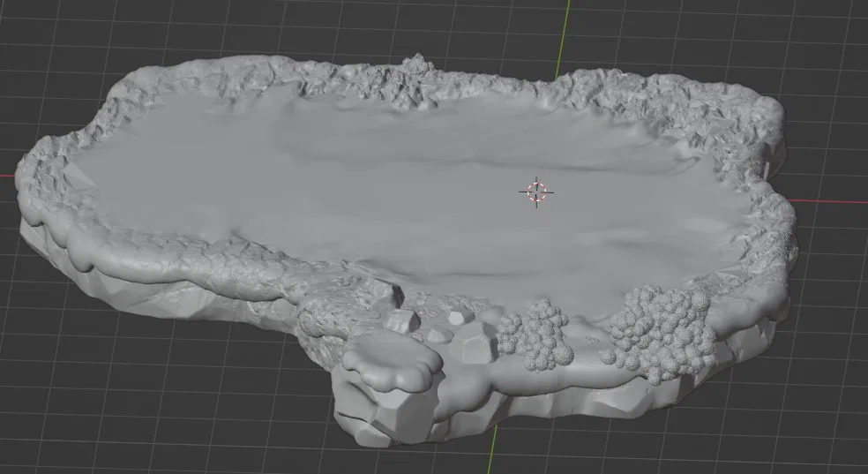Click the 3D cursor crosshair
868x474 pixels.
coord(535,192)
